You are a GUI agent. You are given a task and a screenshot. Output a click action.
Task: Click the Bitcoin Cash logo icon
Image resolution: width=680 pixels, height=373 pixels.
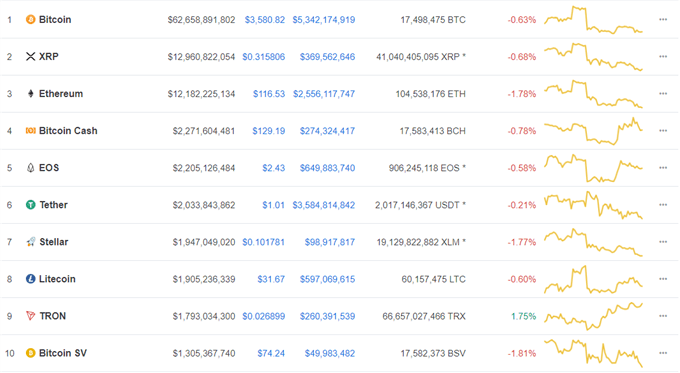click(x=30, y=131)
